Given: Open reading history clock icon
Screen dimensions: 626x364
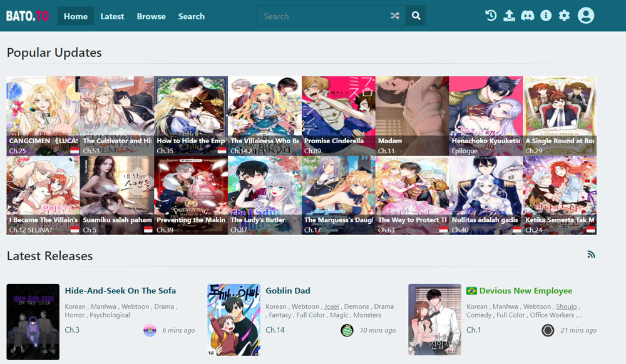Looking at the screenshot, I should click(491, 16).
